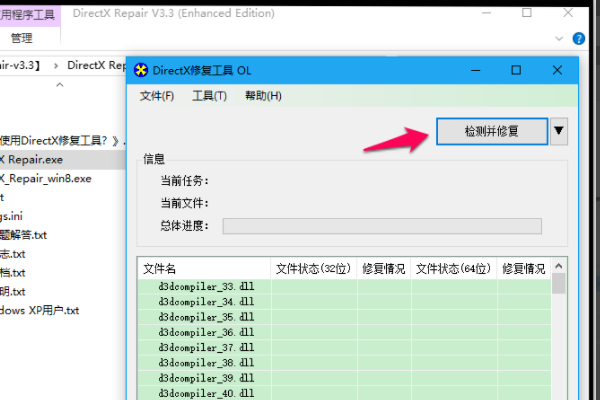Select the 使用DirectX修复工具? item

63,141
